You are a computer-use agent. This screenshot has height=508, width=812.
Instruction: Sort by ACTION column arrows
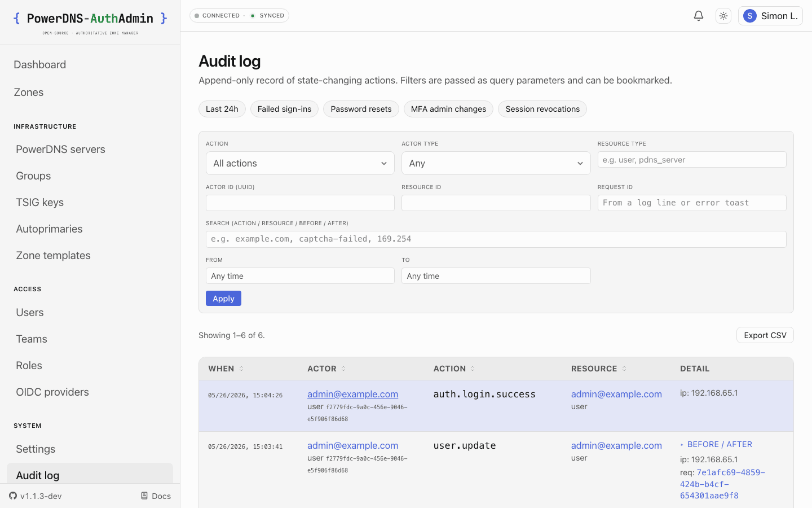[473, 369]
